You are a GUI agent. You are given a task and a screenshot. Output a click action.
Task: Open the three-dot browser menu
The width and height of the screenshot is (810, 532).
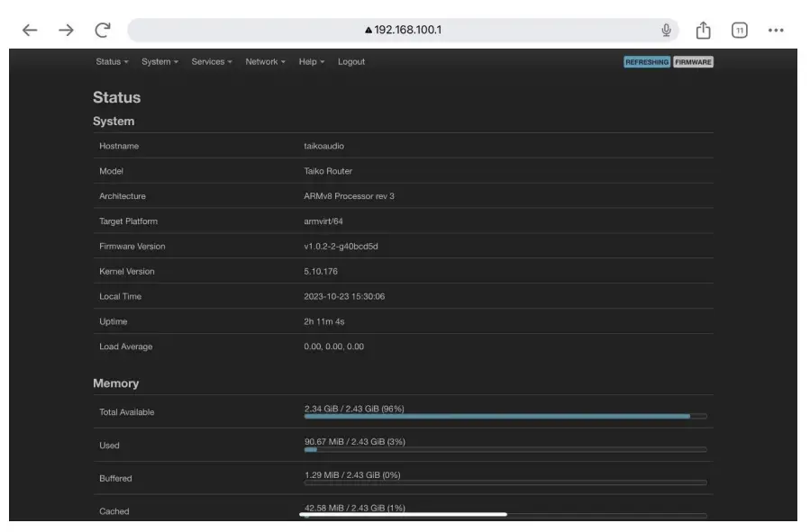pyautogui.click(x=776, y=31)
